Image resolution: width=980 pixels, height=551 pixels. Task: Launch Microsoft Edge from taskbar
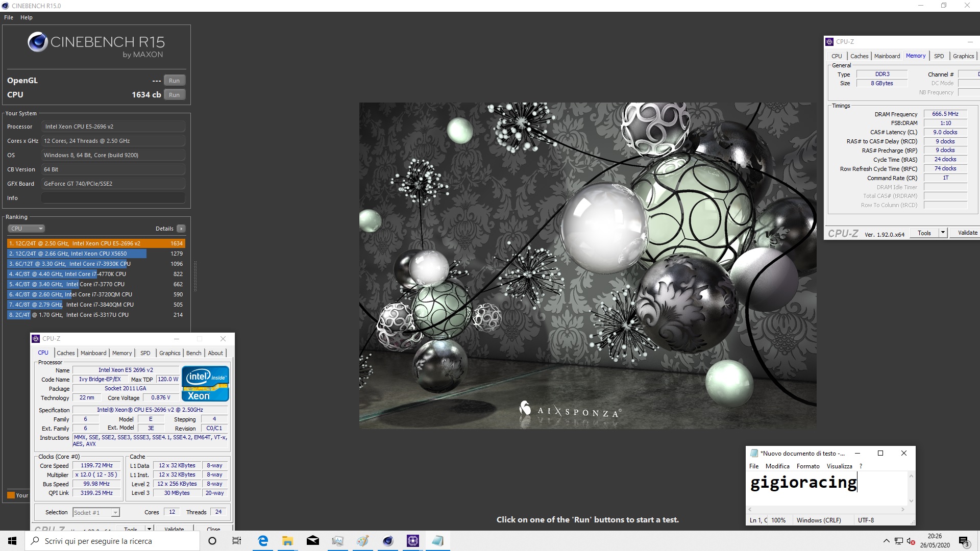263,541
